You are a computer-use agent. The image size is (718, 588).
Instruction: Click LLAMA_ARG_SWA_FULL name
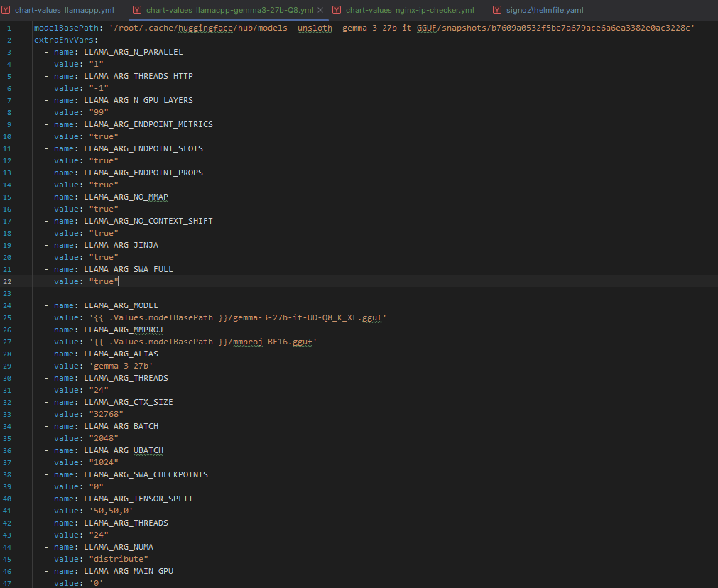click(x=129, y=269)
